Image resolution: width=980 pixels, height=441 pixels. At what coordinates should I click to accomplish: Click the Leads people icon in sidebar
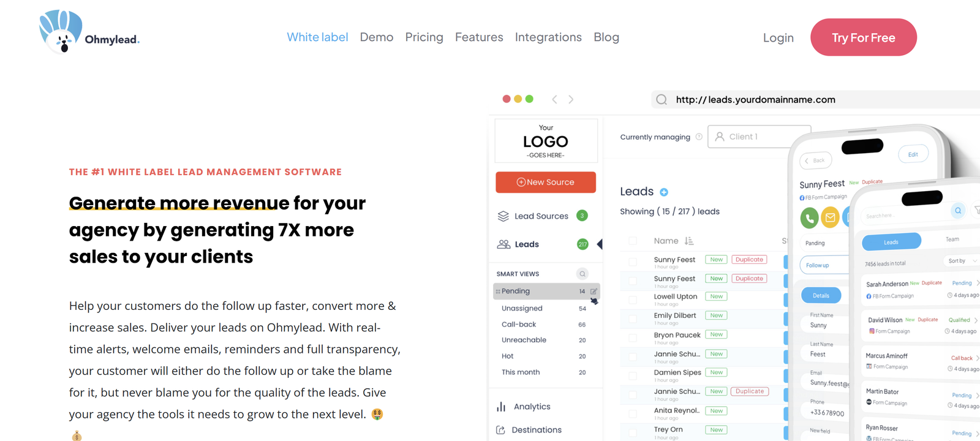pyautogui.click(x=503, y=244)
